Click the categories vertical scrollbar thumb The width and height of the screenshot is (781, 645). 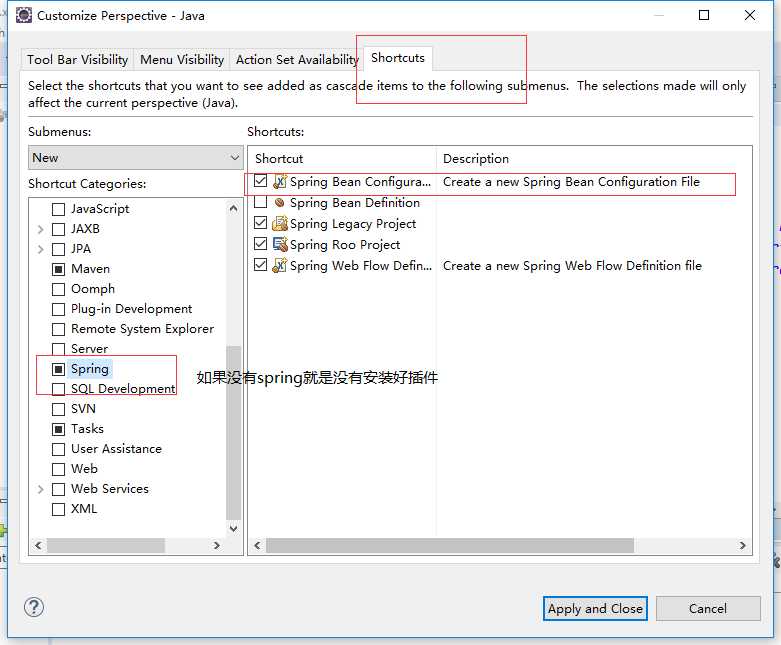pos(233,432)
